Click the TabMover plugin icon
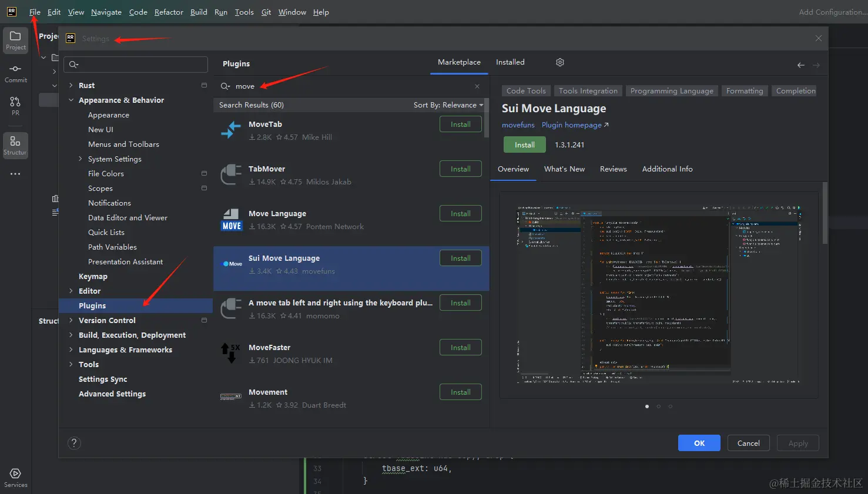868x494 pixels. tap(232, 174)
